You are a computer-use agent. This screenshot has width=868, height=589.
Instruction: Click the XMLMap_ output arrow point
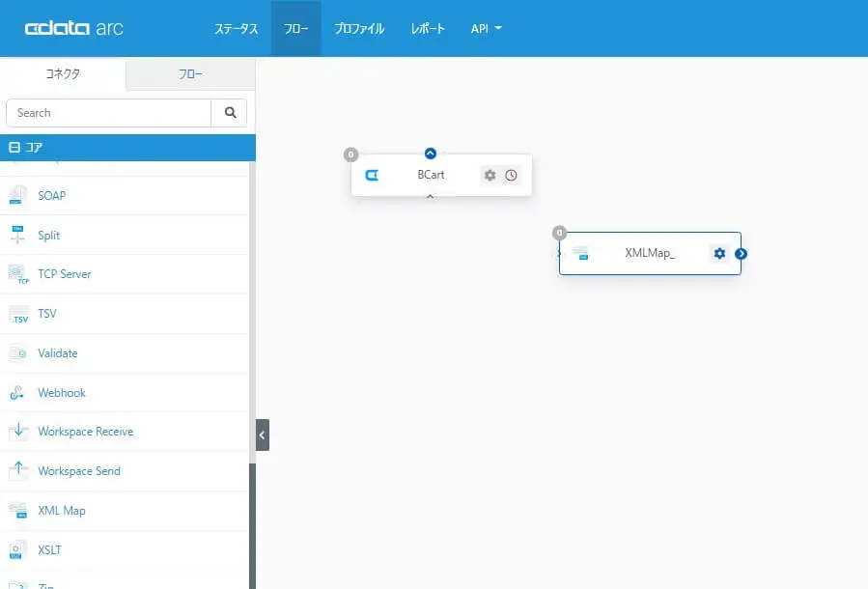(742, 254)
